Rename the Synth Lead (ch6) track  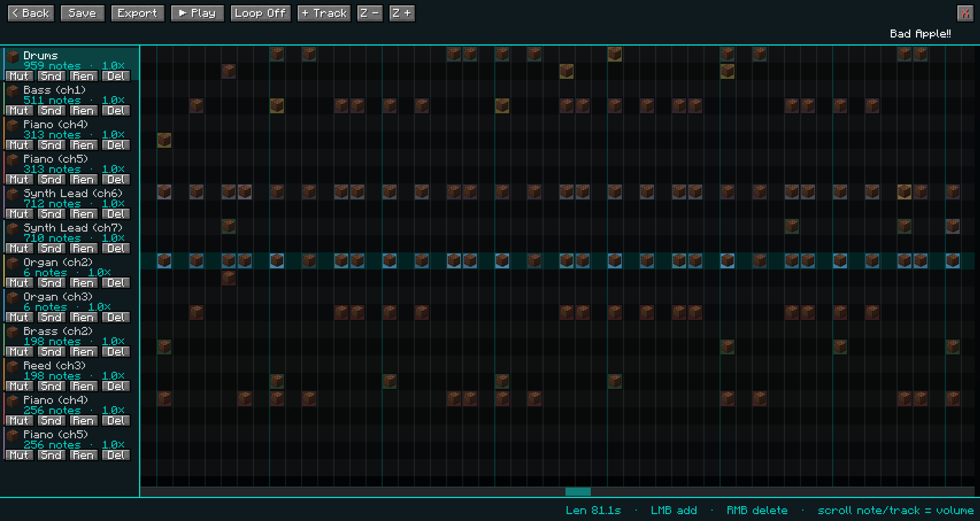(x=84, y=214)
